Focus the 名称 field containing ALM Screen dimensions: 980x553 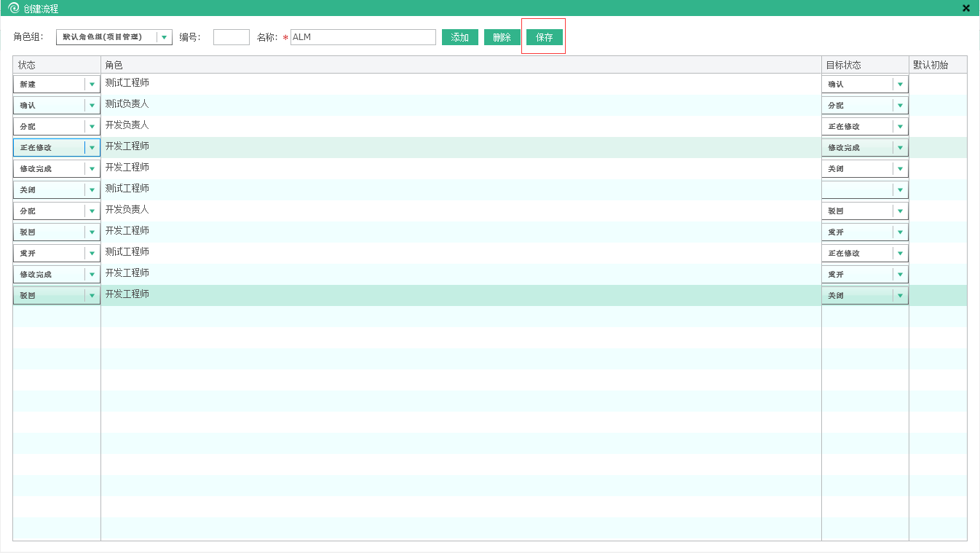pyautogui.click(x=363, y=37)
